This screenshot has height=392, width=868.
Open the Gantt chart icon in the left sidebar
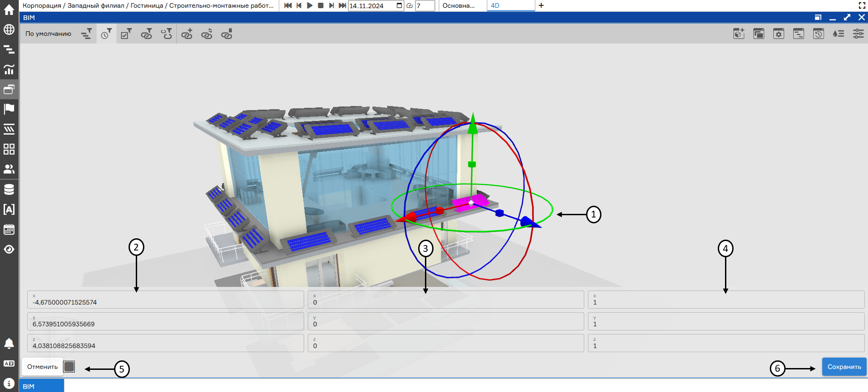(9, 49)
